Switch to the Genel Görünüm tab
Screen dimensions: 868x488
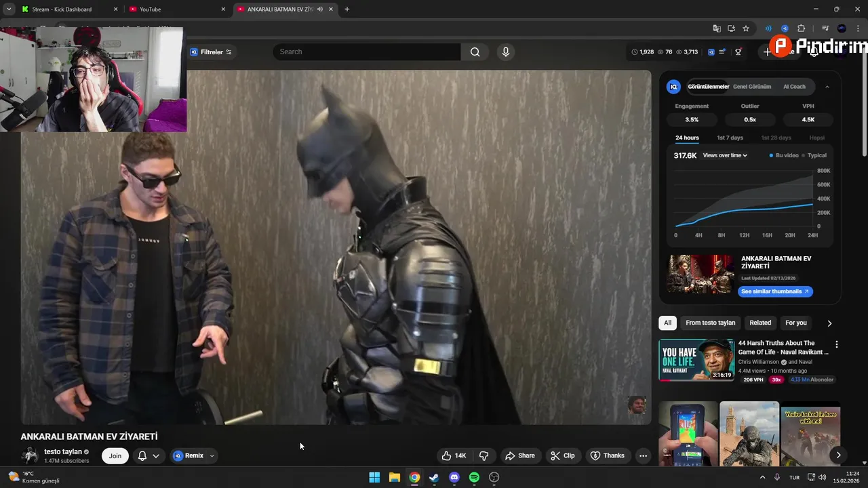752,87
